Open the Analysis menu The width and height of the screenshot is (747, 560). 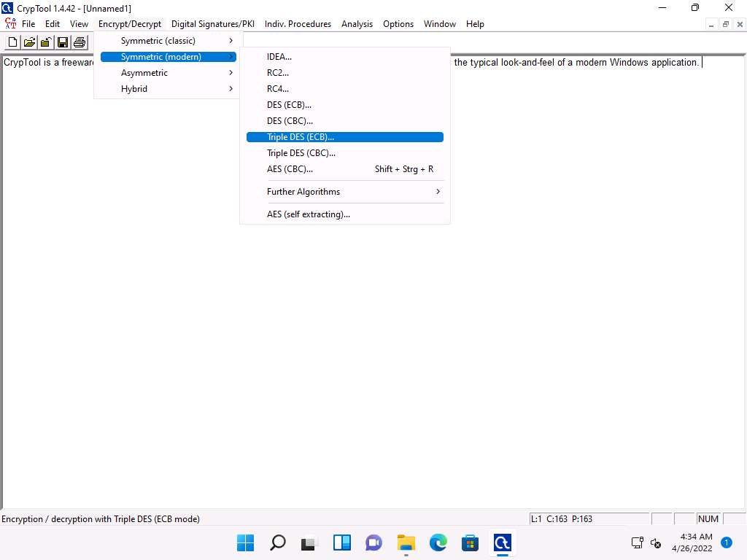tap(357, 24)
